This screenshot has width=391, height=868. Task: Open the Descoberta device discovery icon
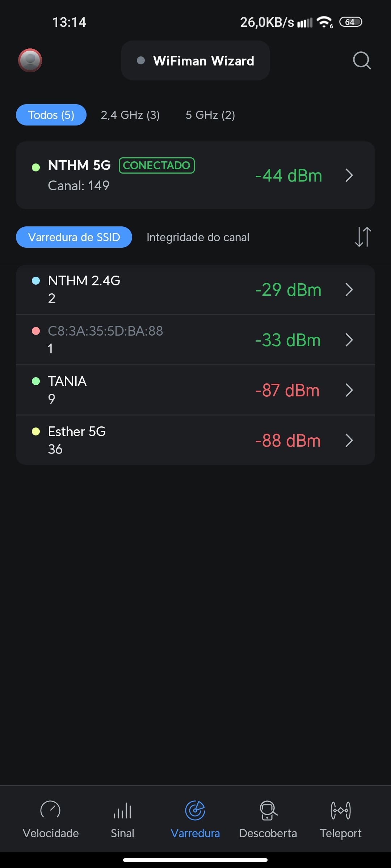(268, 810)
